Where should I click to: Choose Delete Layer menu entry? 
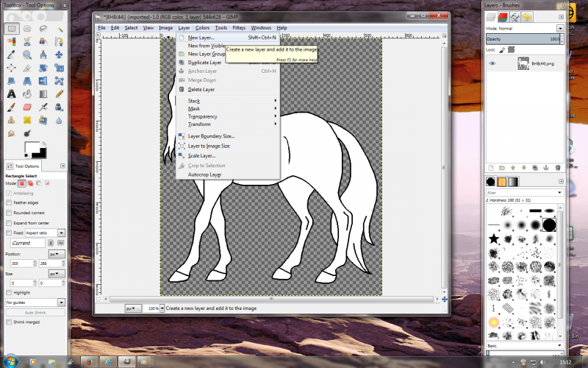point(228,89)
